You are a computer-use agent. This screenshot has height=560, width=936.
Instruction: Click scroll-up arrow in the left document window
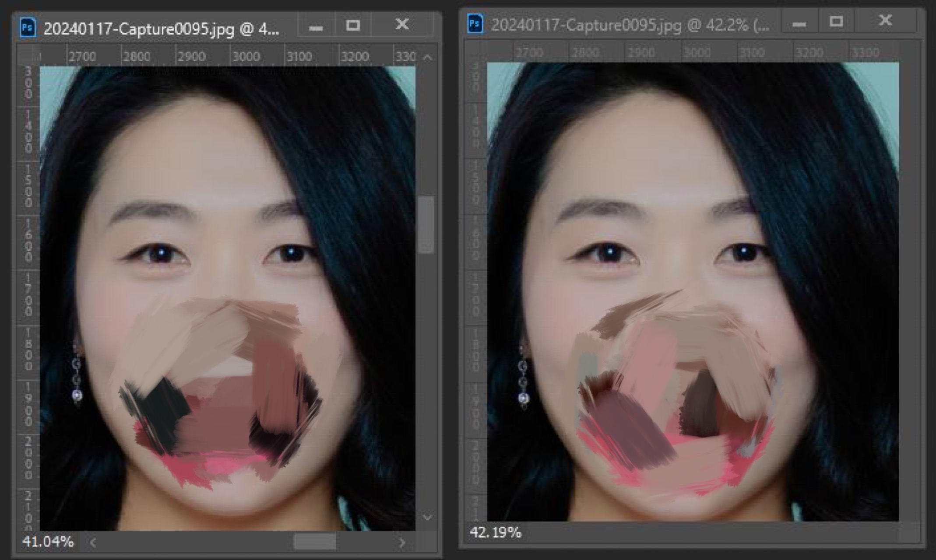coord(428,57)
